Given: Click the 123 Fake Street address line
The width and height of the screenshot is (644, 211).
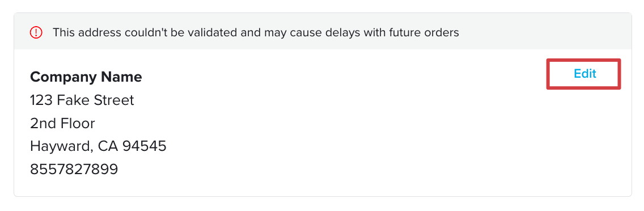Looking at the screenshot, I should point(82,100).
